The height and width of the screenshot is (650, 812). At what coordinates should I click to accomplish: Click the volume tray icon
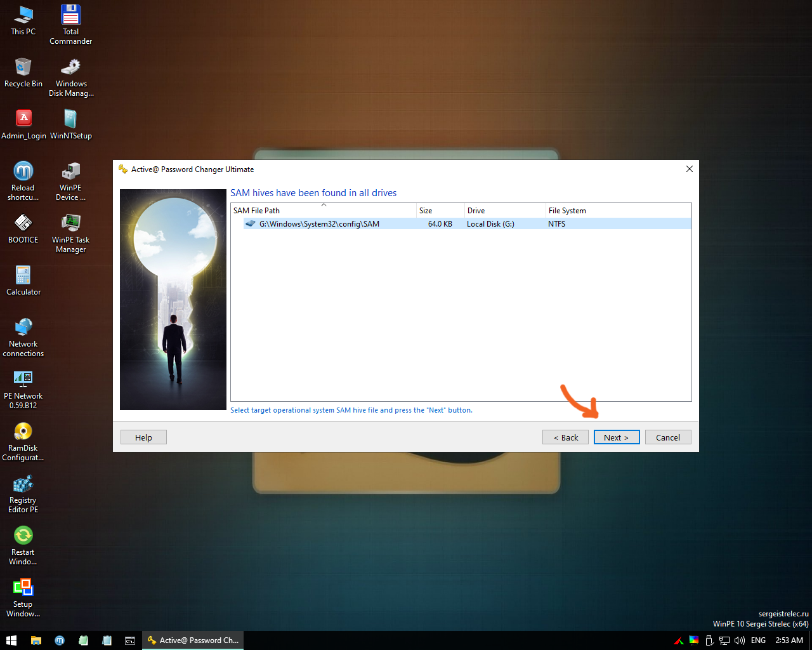click(739, 640)
